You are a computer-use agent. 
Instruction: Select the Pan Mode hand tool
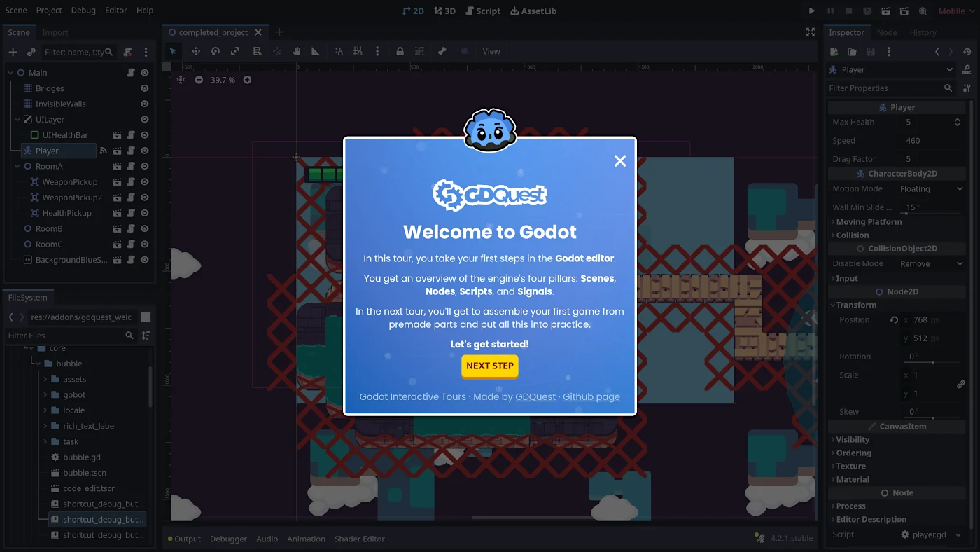point(297,51)
